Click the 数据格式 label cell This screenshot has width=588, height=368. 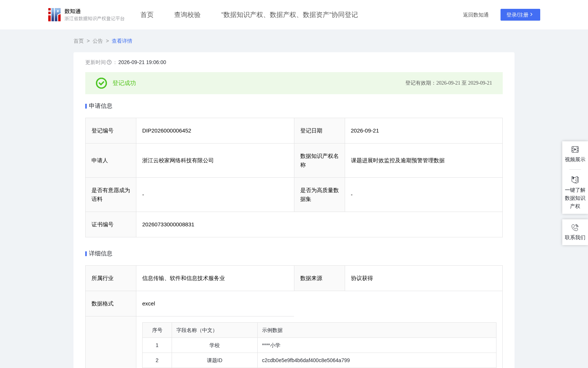[x=111, y=304]
